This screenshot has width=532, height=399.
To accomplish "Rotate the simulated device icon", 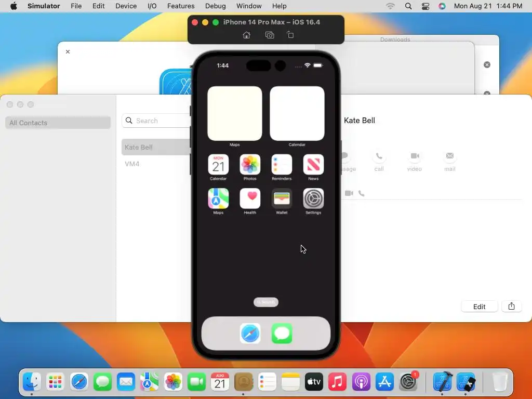I will pyautogui.click(x=290, y=35).
